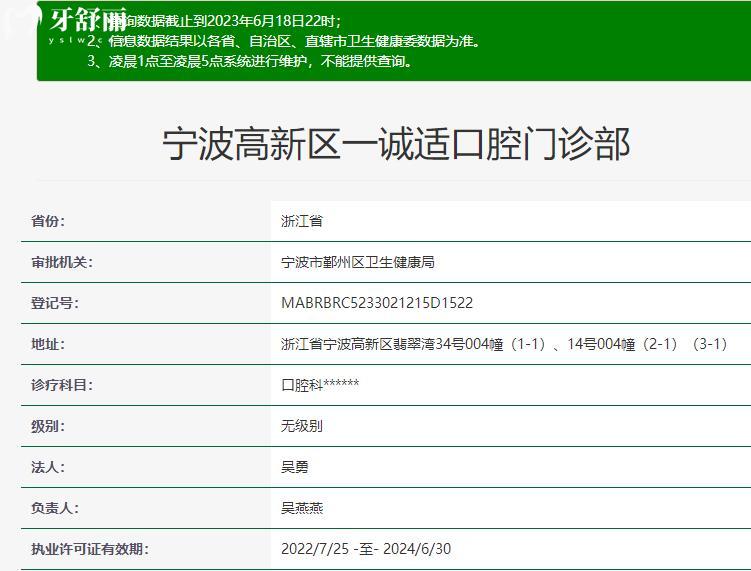
Task: Click the address starting 浙江省宁波高新区翡翠湾34号
Action: [505, 344]
